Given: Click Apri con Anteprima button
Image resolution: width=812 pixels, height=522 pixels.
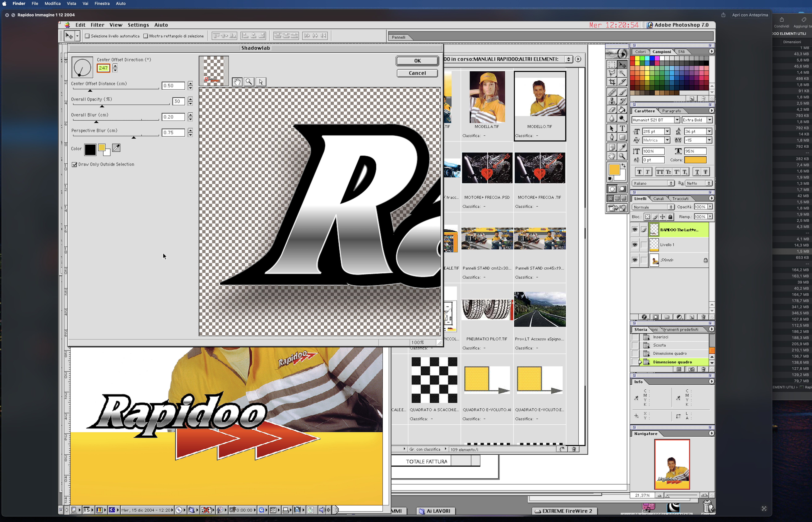Looking at the screenshot, I should (750, 15).
